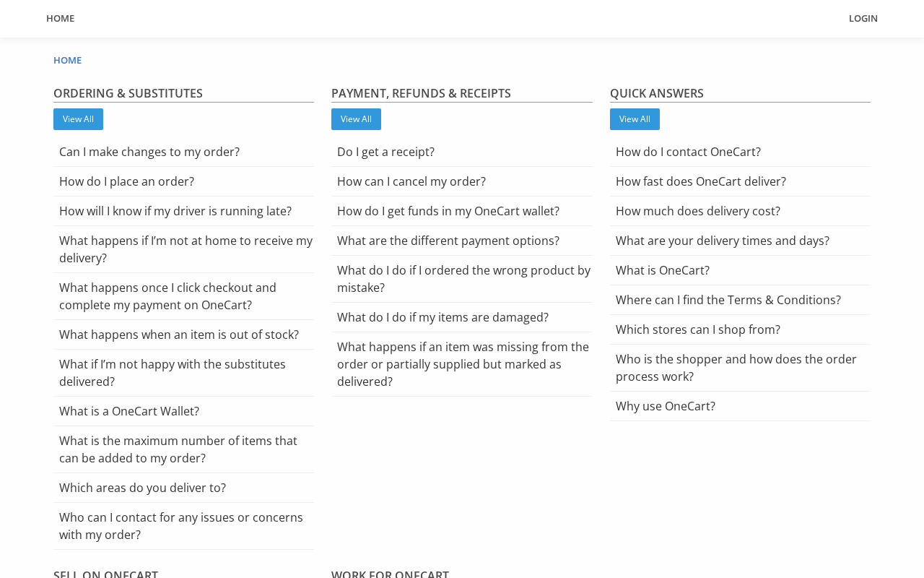Image resolution: width=924 pixels, height=578 pixels.
Task: Open 'What are the different payment options?'
Action: tap(462, 241)
